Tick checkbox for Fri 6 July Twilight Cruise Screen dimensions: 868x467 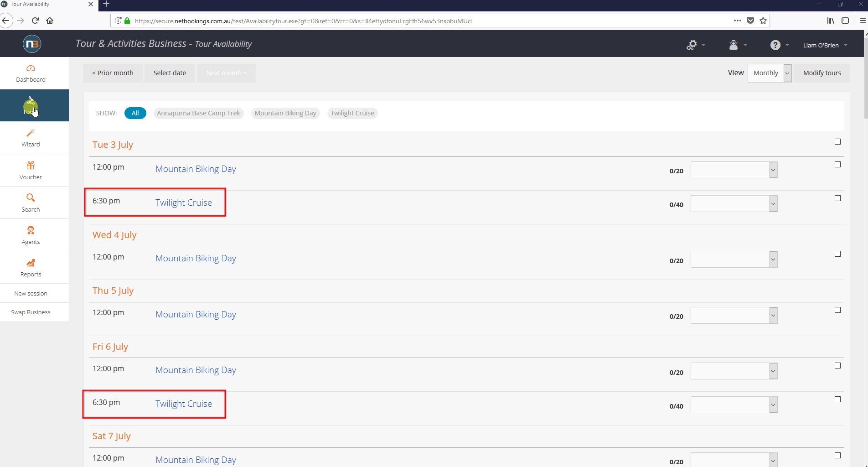pos(837,400)
